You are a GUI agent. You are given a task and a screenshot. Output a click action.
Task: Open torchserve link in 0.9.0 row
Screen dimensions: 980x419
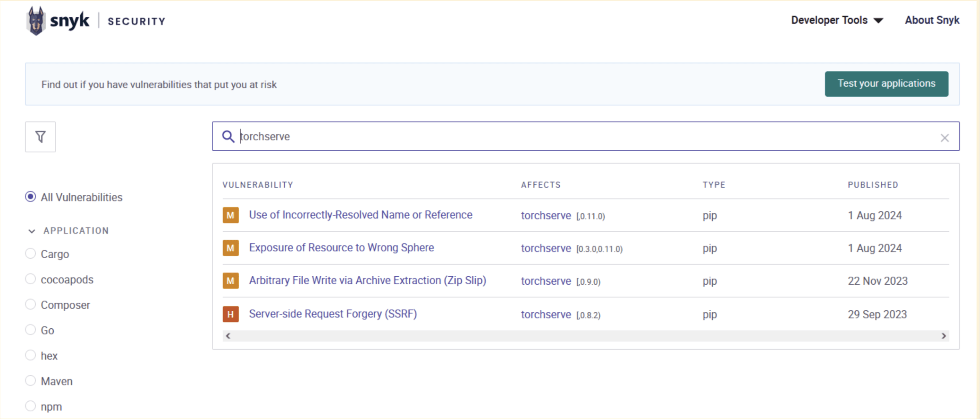pyautogui.click(x=546, y=282)
